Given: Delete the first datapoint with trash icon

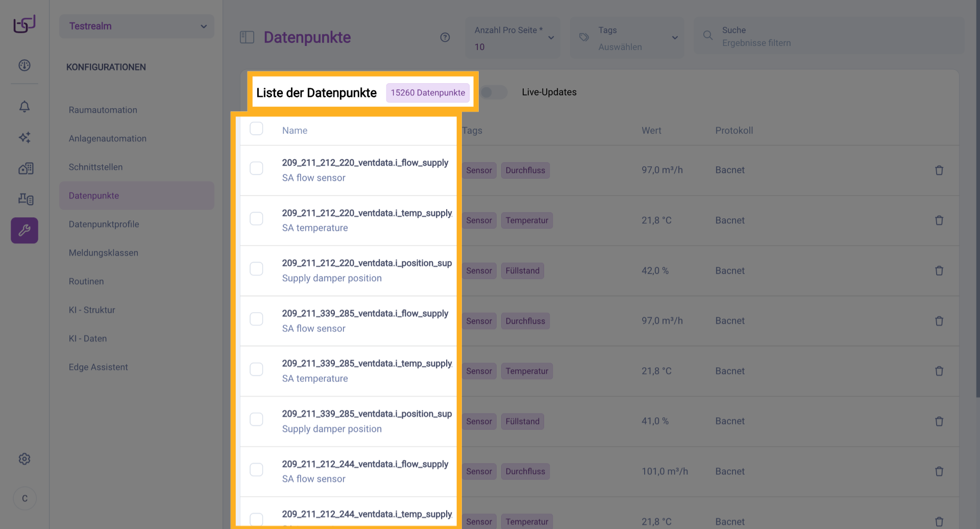Looking at the screenshot, I should pos(939,170).
